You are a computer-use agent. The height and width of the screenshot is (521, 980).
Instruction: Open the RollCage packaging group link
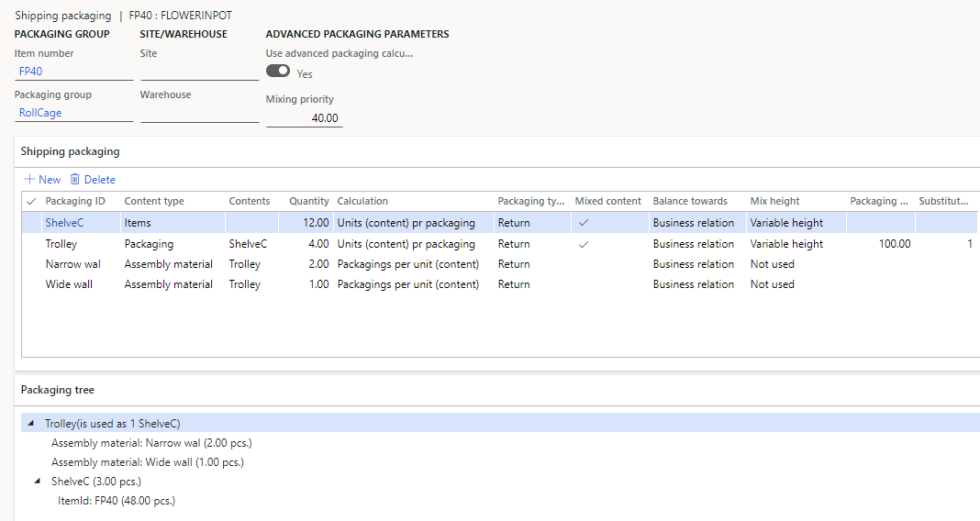click(39, 113)
